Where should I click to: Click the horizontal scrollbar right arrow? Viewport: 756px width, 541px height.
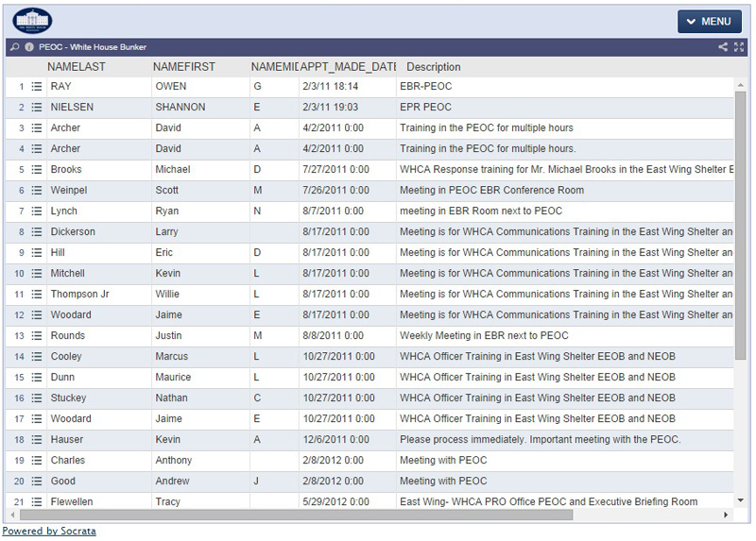point(726,516)
